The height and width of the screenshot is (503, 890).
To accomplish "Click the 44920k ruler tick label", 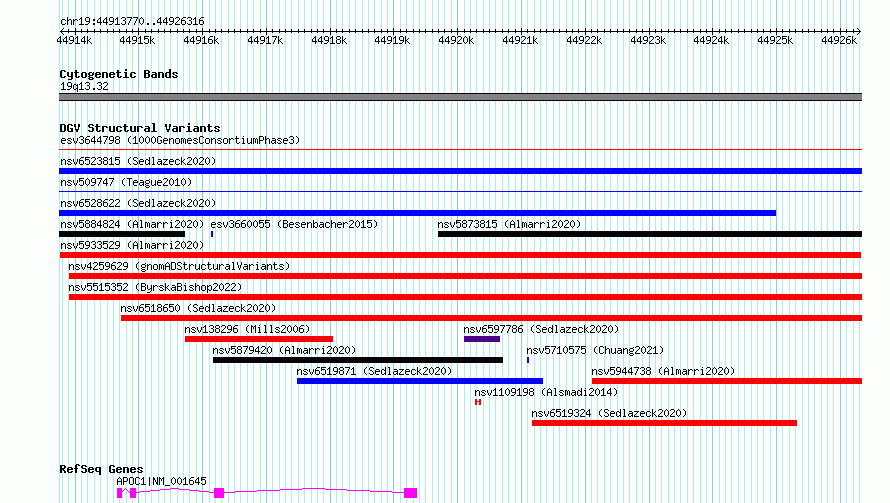I will (456, 40).
